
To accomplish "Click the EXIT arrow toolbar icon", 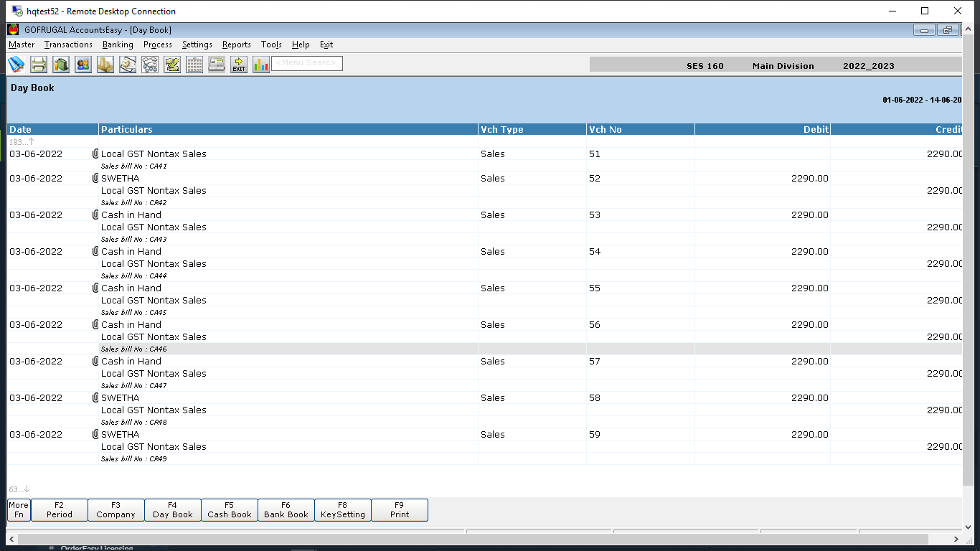I will [x=239, y=65].
